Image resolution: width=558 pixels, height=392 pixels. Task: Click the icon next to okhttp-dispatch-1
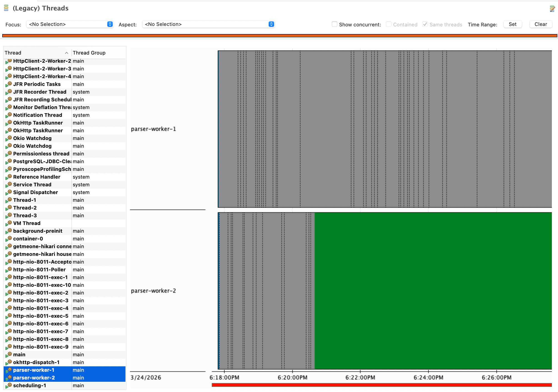coord(9,362)
